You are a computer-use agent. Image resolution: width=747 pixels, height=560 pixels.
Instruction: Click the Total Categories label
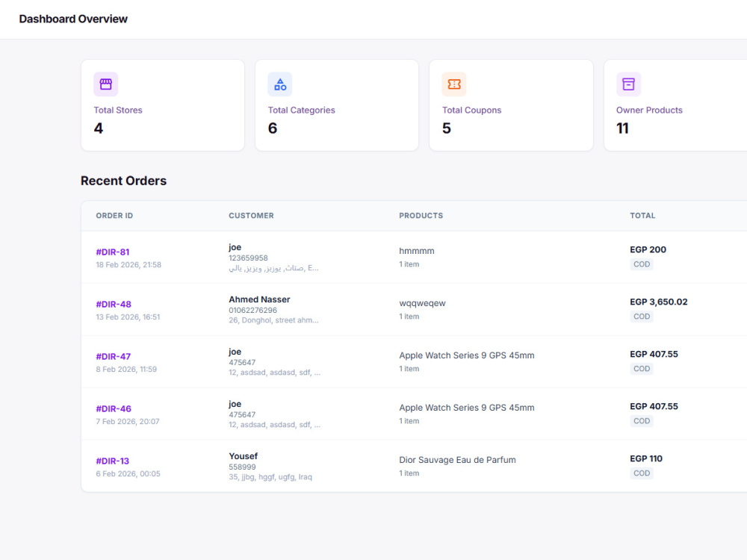pos(301,110)
